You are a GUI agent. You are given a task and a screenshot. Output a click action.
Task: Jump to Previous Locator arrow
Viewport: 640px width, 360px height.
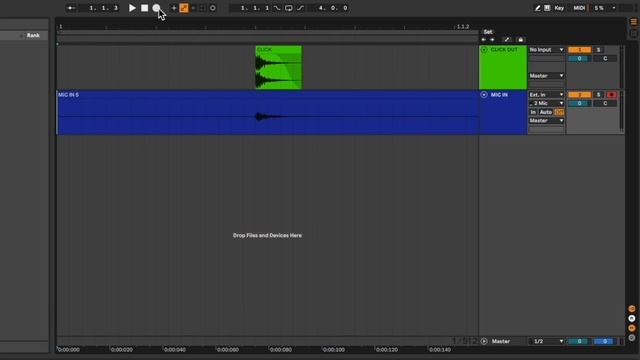[x=484, y=40]
